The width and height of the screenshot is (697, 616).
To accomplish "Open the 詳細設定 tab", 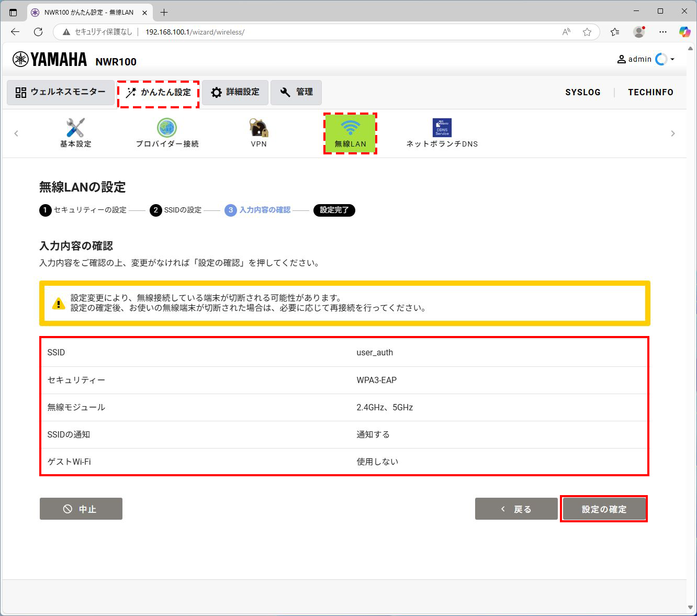I will click(235, 92).
